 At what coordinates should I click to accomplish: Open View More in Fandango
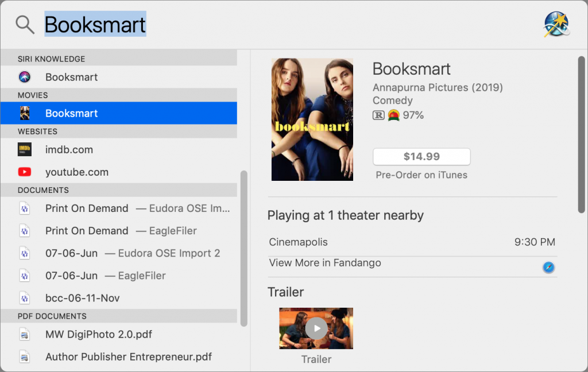tap(412, 266)
